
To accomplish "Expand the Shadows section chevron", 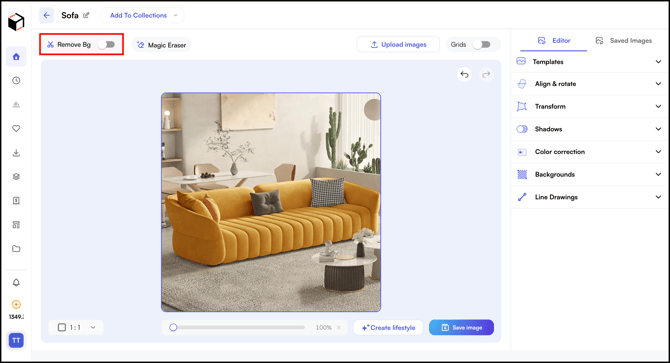I will pyautogui.click(x=658, y=129).
